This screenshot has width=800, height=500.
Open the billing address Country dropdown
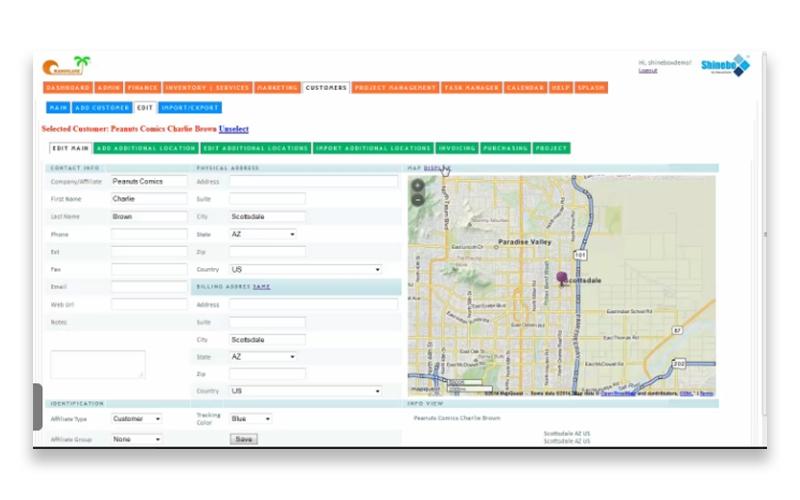(x=305, y=391)
